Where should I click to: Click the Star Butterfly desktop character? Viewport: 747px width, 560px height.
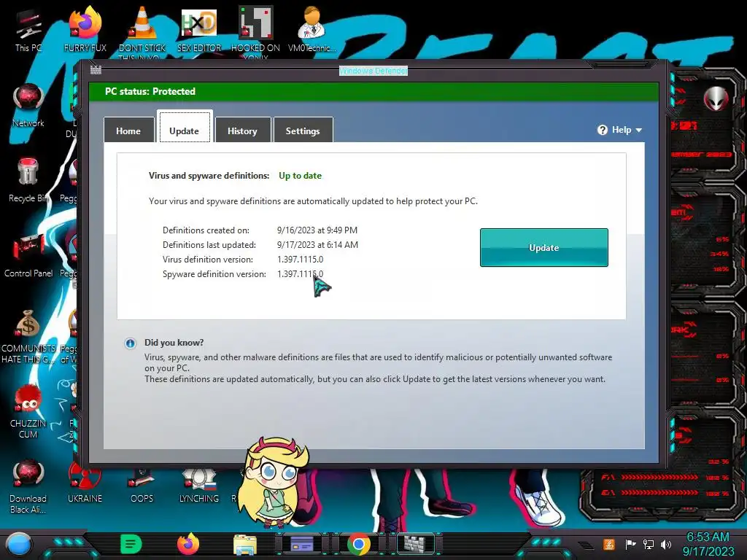[274, 483]
